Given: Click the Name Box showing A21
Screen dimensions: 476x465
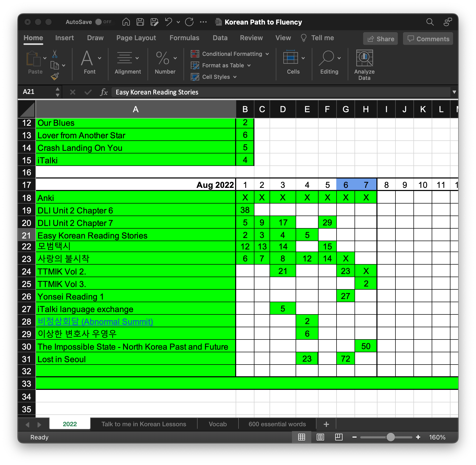Looking at the screenshot, I should tap(38, 92).
